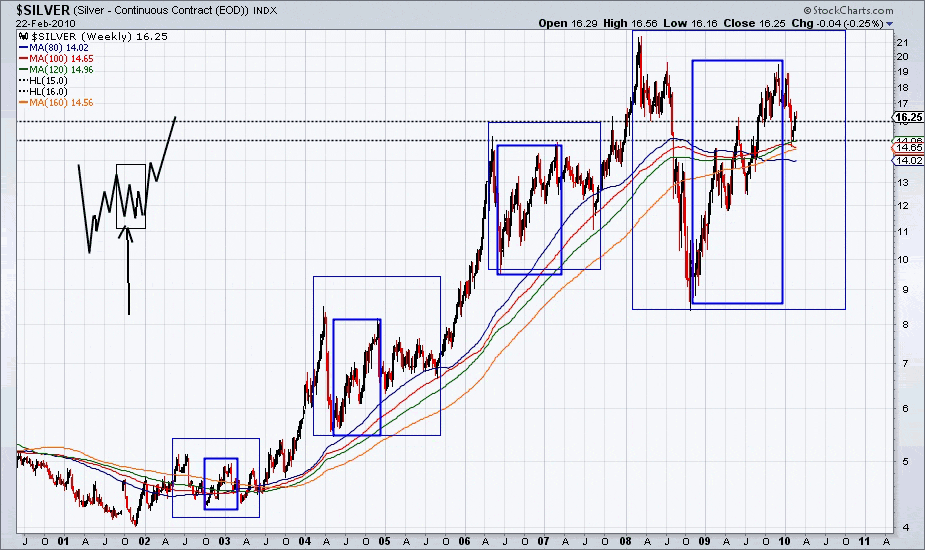The width and height of the screenshot is (925, 550).
Task: Click the $SILVER ticker symbol title
Action: pos(42,9)
